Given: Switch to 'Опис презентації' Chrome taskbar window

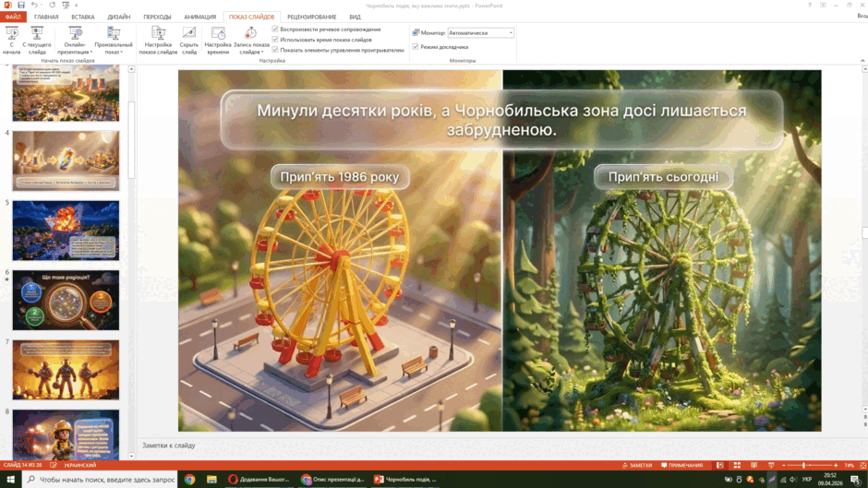Looking at the screenshot, I should click(332, 479).
